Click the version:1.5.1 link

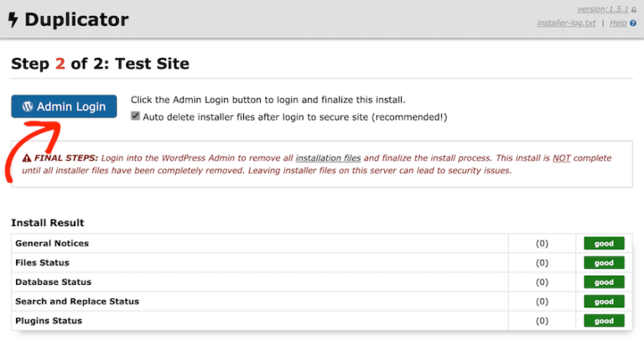pyautogui.click(x=602, y=9)
